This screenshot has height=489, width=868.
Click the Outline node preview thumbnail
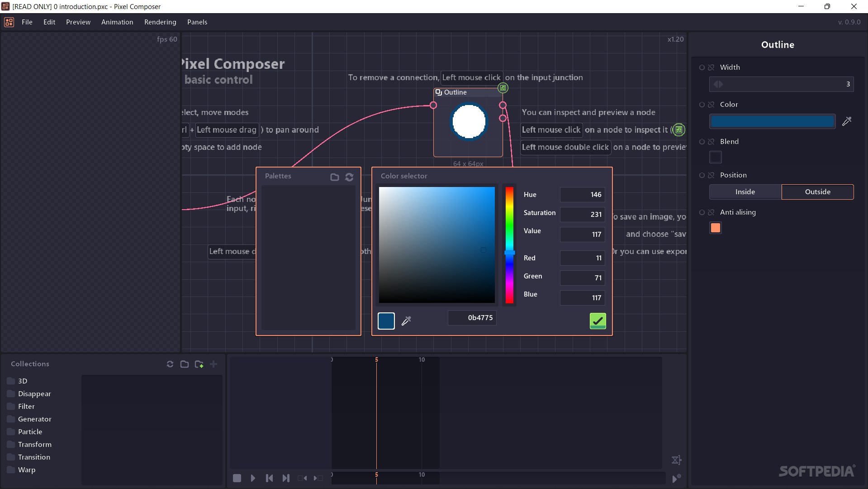tap(469, 122)
